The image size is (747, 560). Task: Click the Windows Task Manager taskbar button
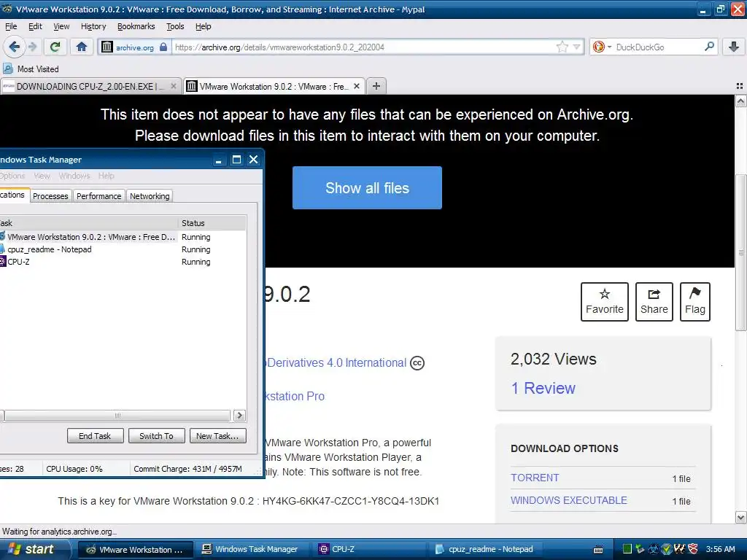click(x=251, y=550)
